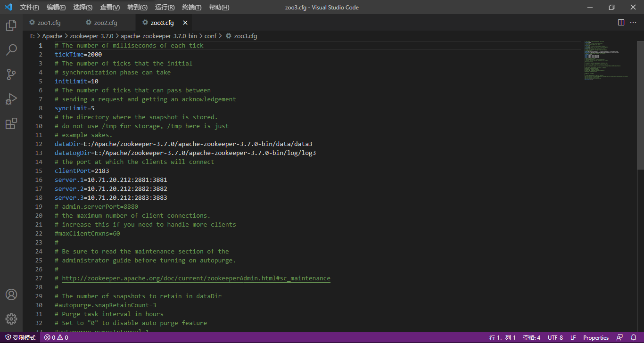644x343 pixels.
Task: Click the Restricted Mode status indicator
Action: point(20,338)
